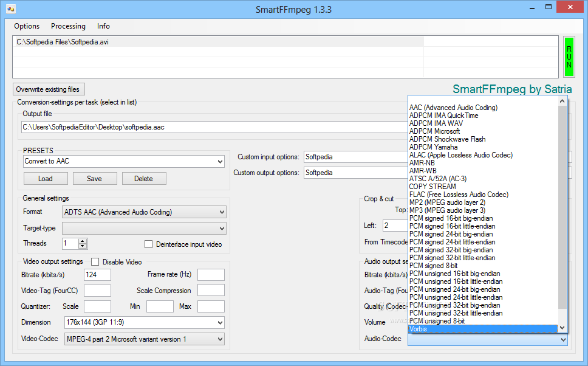588x366 pixels.
Task: Enable Deinterlace input video checkbox
Action: click(148, 244)
